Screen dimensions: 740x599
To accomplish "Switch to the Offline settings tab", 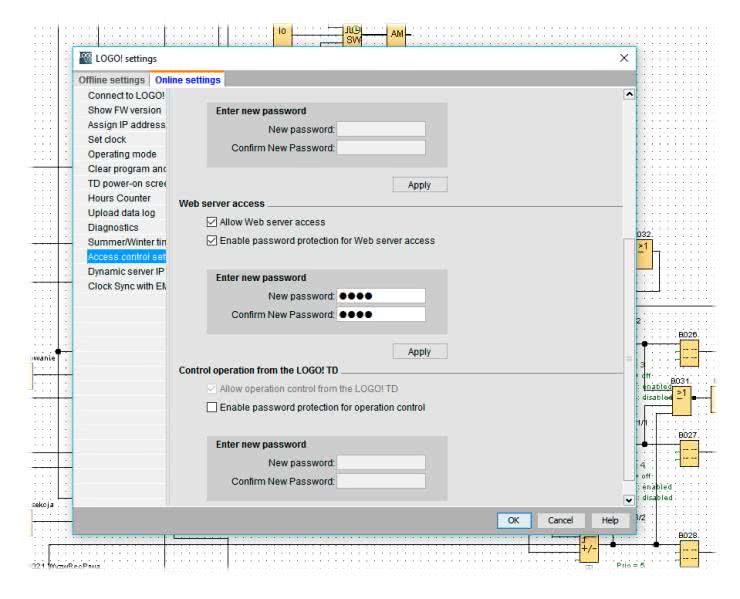I will click(112, 80).
